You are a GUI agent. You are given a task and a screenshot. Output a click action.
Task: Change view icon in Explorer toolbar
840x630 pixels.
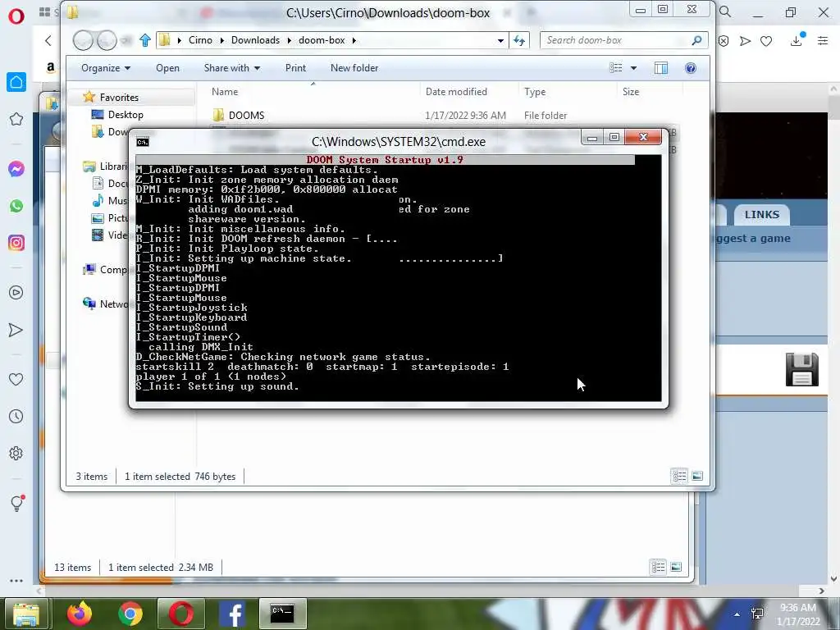[616, 68]
